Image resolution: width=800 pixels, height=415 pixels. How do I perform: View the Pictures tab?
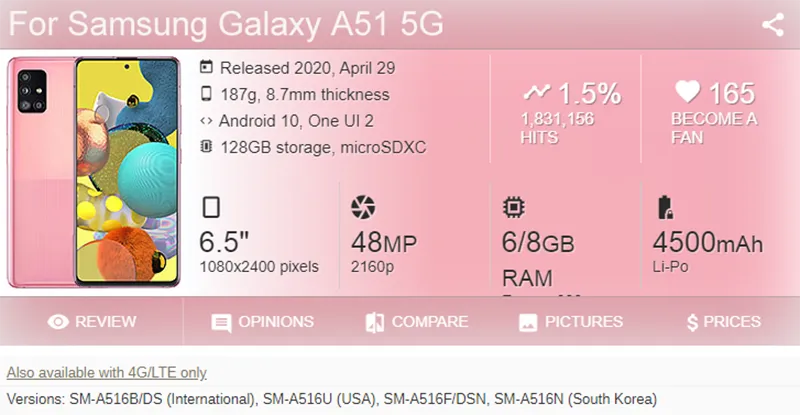point(570,322)
